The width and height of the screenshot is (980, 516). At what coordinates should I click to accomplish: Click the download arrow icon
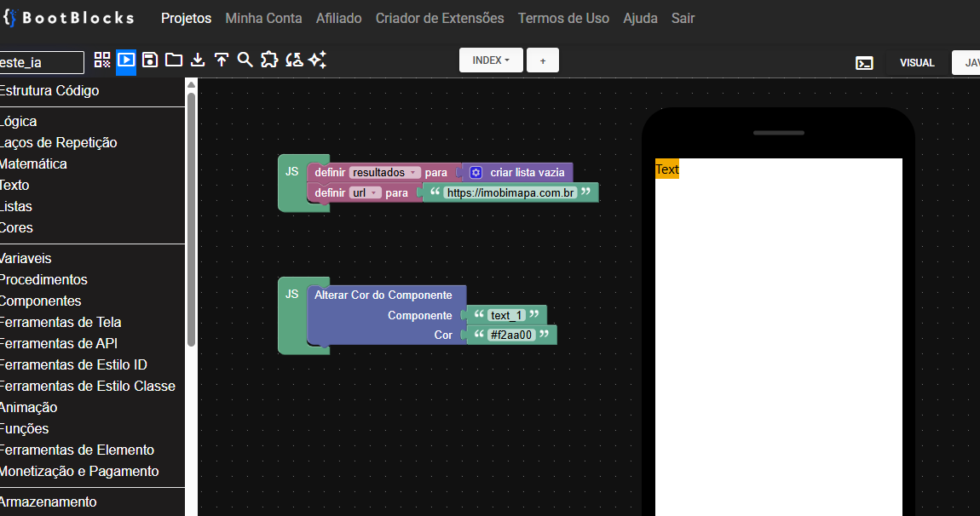[198, 60]
